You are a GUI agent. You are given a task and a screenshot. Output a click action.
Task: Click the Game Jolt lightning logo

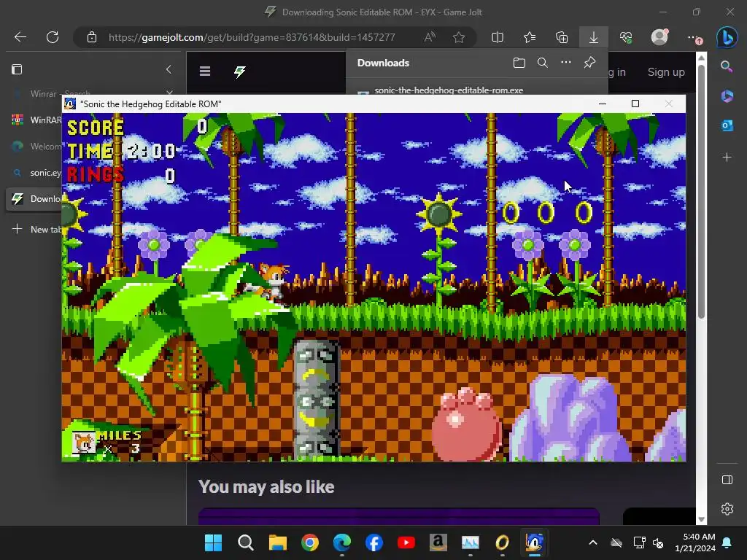(x=239, y=72)
